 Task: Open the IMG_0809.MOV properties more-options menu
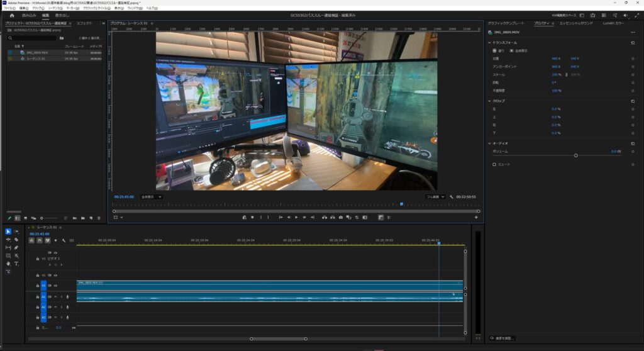click(633, 32)
